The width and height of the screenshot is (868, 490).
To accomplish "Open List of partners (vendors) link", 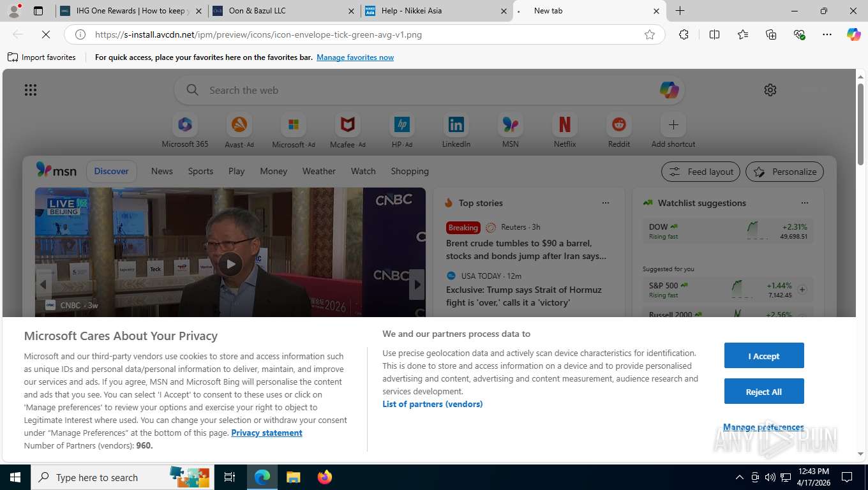I will point(433,404).
